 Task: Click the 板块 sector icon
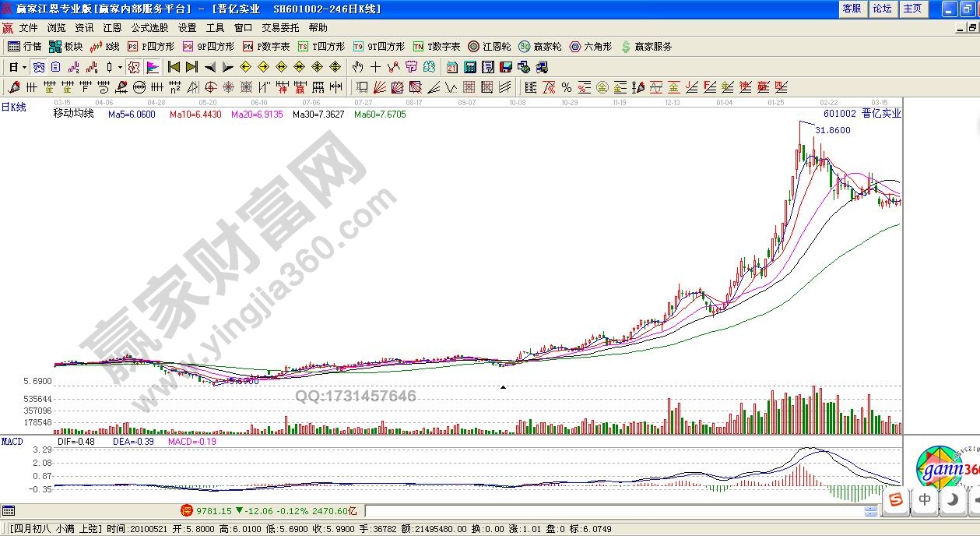66,47
